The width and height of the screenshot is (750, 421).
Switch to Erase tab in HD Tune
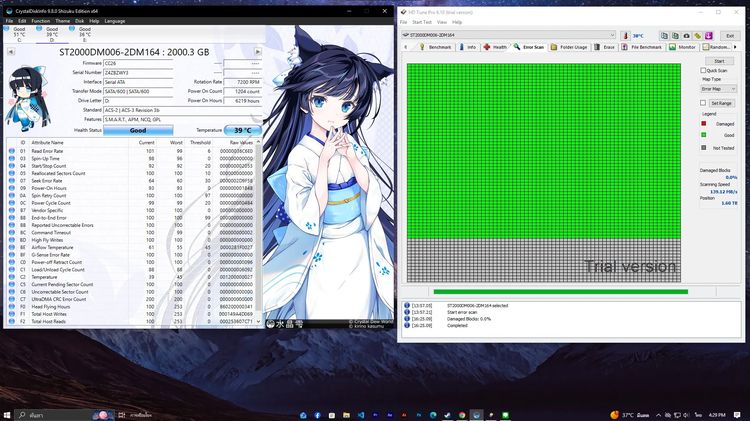click(x=605, y=47)
